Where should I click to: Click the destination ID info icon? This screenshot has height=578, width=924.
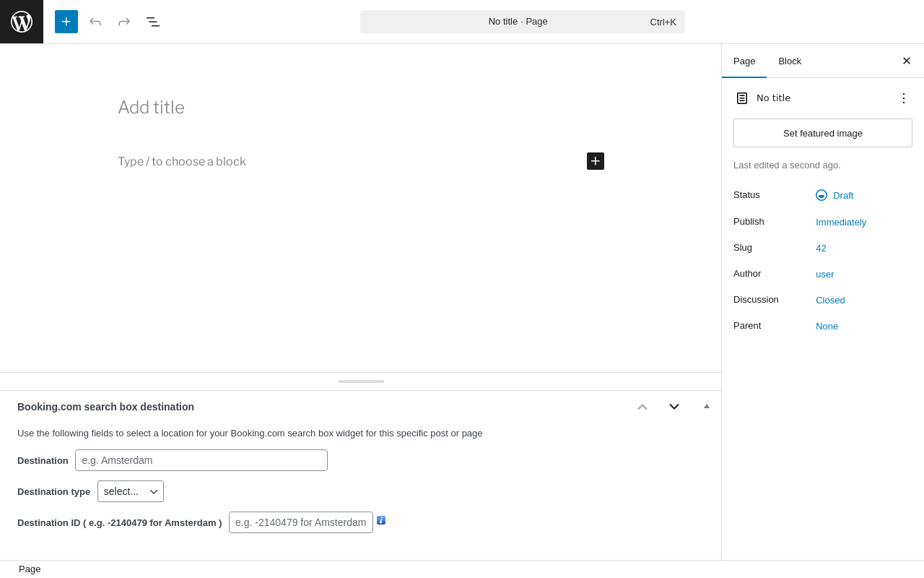coord(381,520)
